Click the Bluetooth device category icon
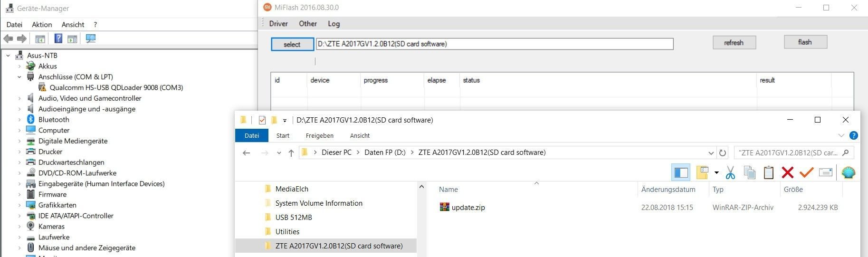This screenshot has height=257, width=868. pos(31,119)
